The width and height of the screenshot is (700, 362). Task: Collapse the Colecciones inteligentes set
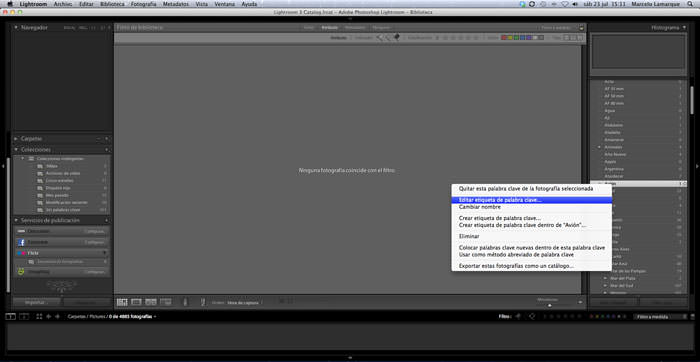pos(22,158)
